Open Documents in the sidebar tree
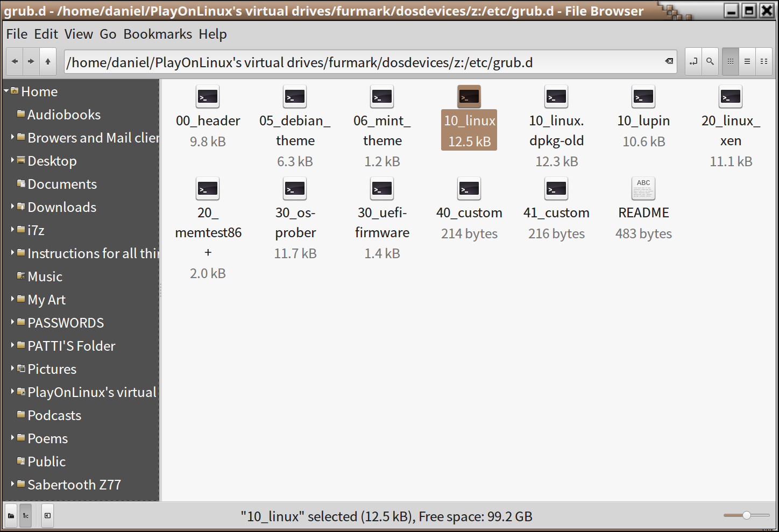 coord(62,183)
